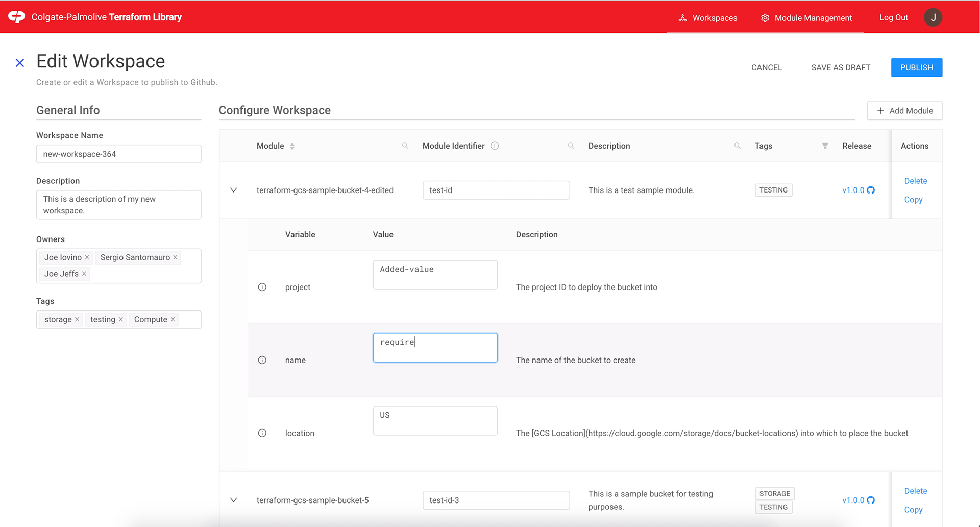This screenshot has height=527, width=980.
Task: Collapse terraform-gcs-sample-bucket-4-edited row
Action: 234,190
